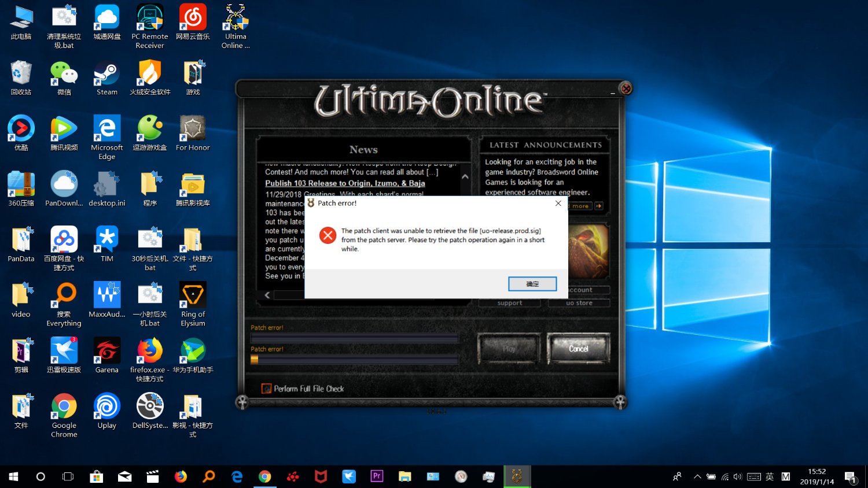Image resolution: width=868 pixels, height=488 pixels.
Task: Select the 逗游游戏盒 desktop icon
Action: click(150, 134)
